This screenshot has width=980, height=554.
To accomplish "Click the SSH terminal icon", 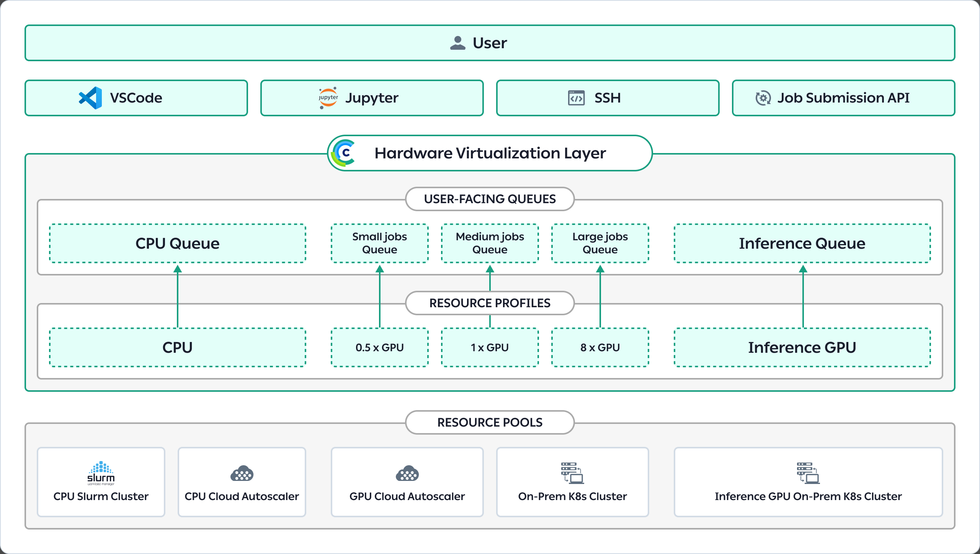I will [x=576, y=98].
